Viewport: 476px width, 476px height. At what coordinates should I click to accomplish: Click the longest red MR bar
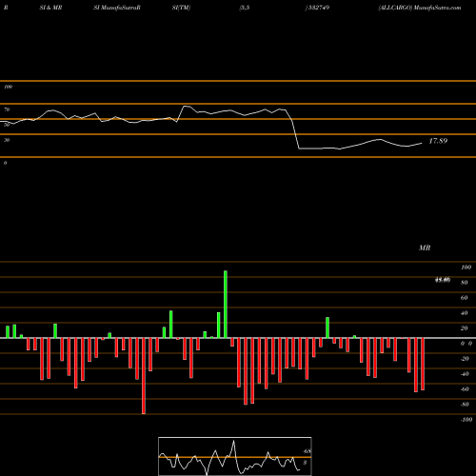click(x=144, y=376)
